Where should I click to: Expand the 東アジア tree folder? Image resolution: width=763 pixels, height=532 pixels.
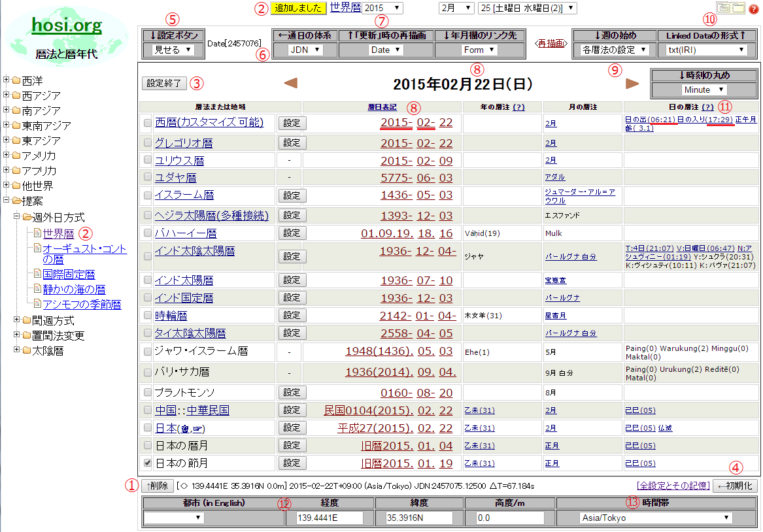(x=7, y=141)
